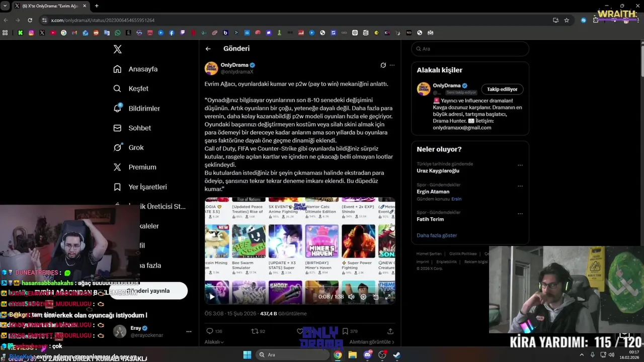
Task: Expand video to fullscreen
Action: (388, 297)
